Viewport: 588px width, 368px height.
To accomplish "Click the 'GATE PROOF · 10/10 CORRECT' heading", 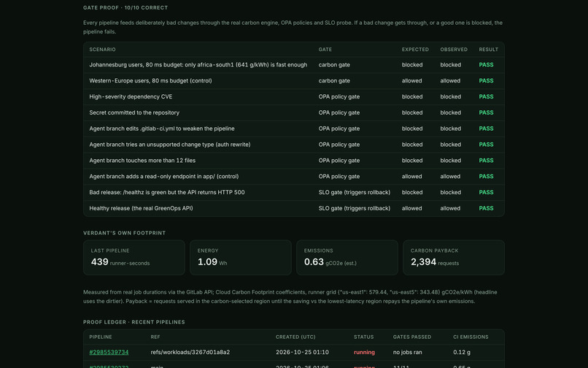I will [x=125, y=7].
